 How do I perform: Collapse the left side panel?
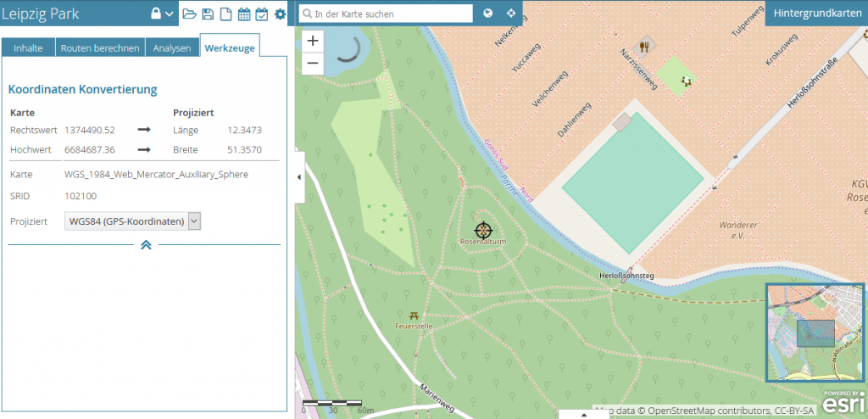(299, 176)
